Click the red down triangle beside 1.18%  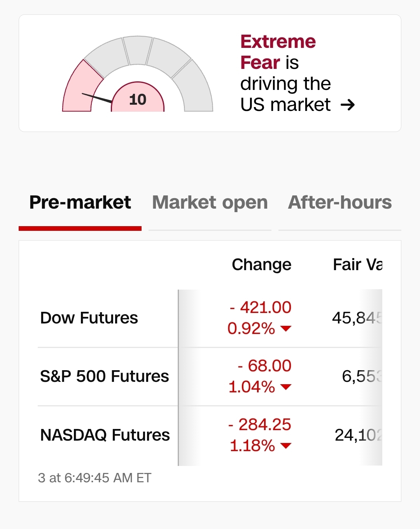coord(286,446)
